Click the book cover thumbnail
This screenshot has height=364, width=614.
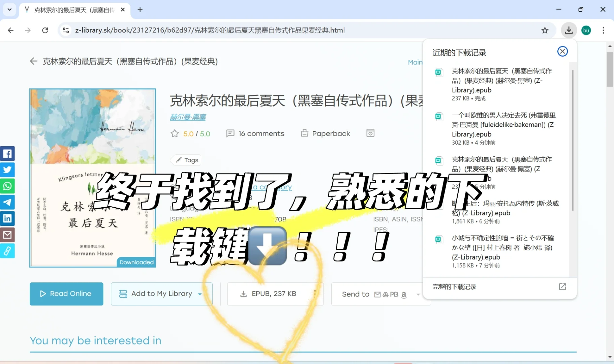93,178
